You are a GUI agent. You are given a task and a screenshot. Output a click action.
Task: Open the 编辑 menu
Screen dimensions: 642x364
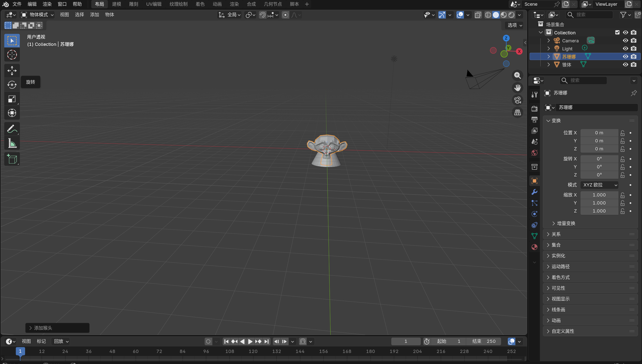coord(32,4)
